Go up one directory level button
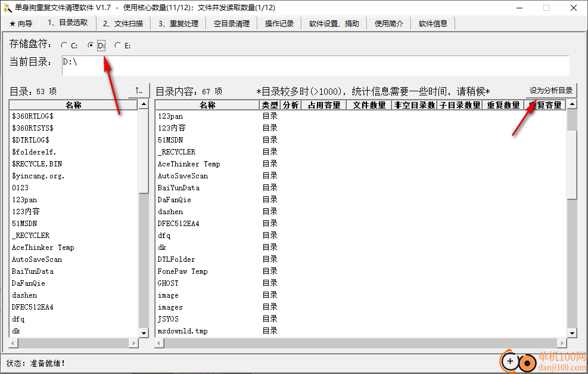The image size is (588, 374). pyautogui.click(x=139, y=91)
